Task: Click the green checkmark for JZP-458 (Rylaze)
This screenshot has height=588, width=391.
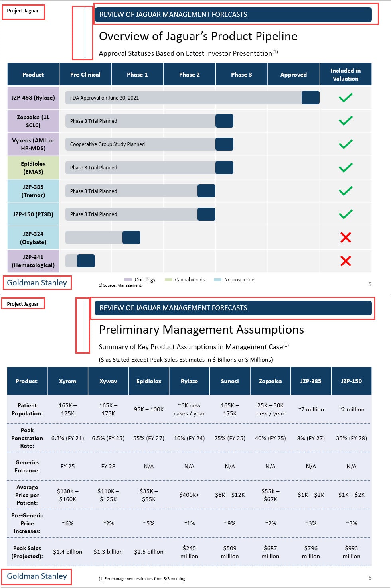Action: 345,97
